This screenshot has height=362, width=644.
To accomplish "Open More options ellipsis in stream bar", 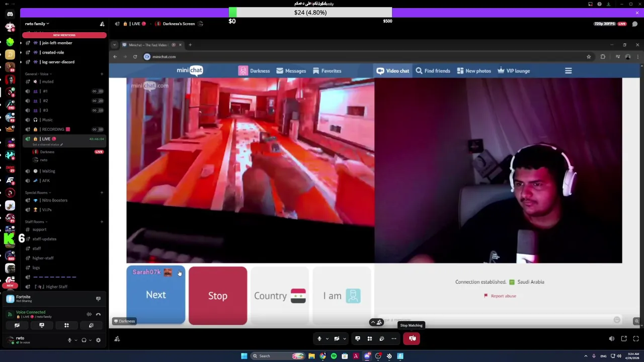I will coord(394,338).
